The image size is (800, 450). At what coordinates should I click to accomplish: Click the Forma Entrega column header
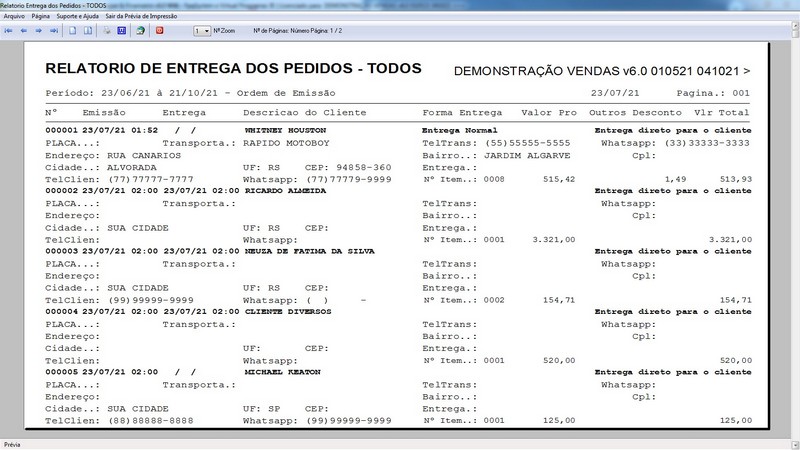pyautogui.click(x=462, y=113)
